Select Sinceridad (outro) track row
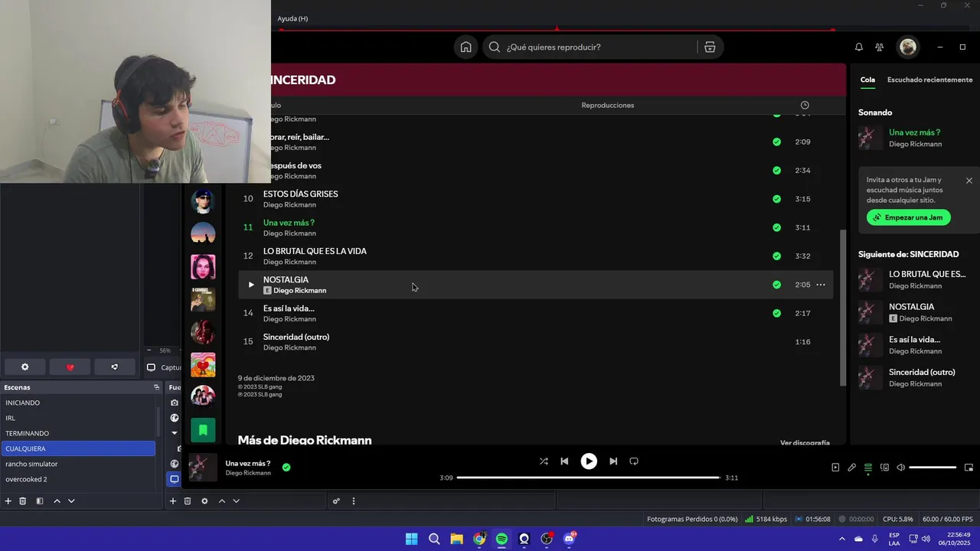Image resolution: width=980 pixels, height=551 pixels. [x=535, y=342]
